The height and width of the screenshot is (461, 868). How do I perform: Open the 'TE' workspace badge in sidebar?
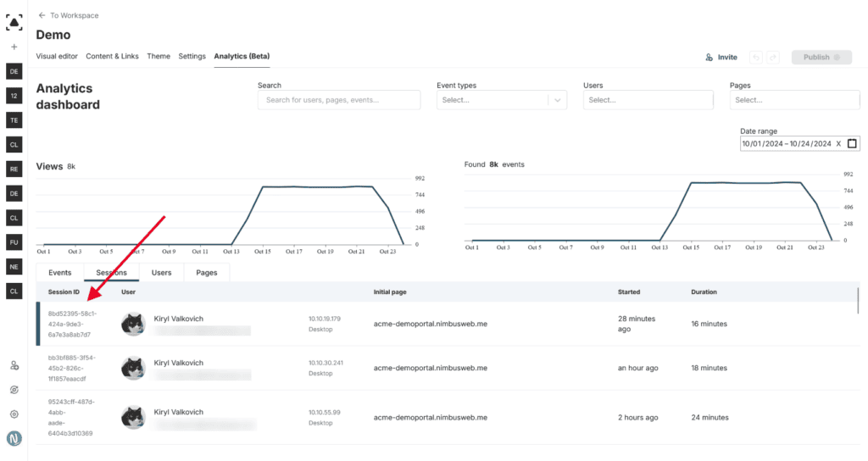14,120
